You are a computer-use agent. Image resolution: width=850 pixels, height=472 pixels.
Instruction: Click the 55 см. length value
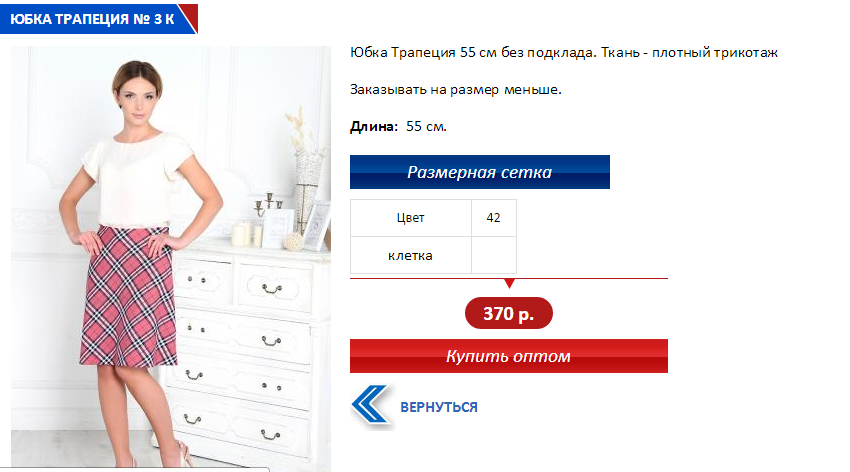[x=426, y=126]
